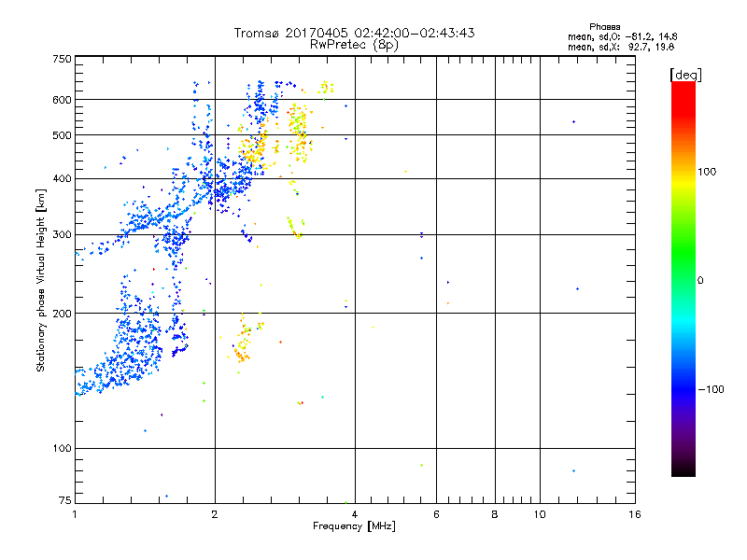Click the plot title 'Tromsø 20170405 02:42:00-02:43:43'
747x560 pixels.
coord(354,33)
